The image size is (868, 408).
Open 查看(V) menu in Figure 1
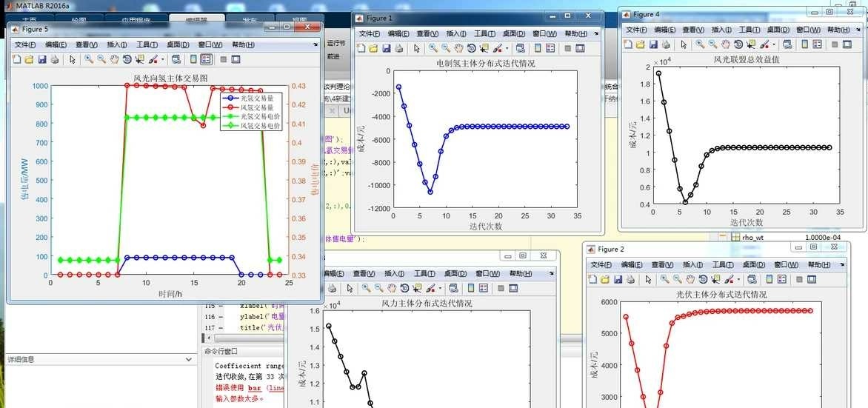point(427,34)
